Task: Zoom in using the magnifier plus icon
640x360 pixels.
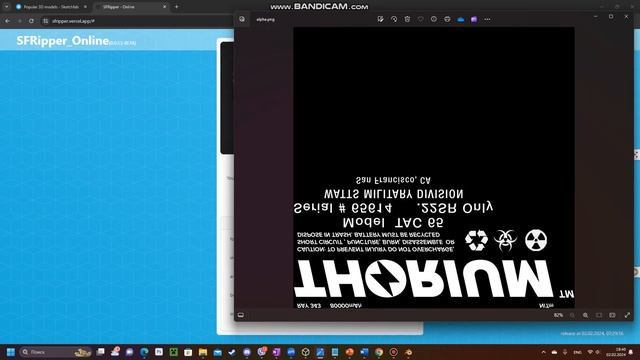Action: (x=586, y=315)
